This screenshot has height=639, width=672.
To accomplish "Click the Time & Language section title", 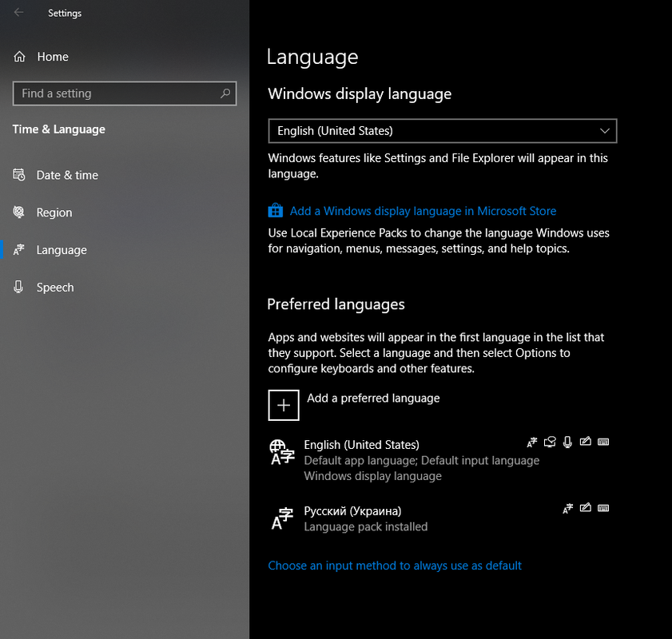I will click(x=58, y=129).
